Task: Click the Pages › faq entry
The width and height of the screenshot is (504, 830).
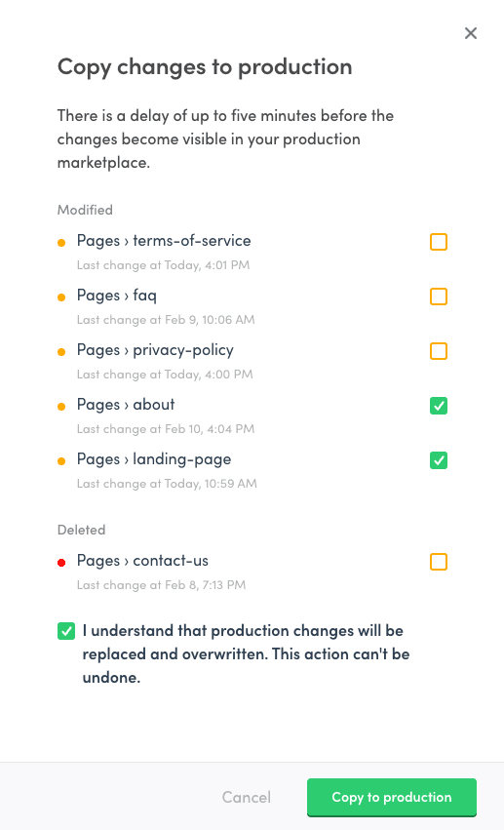Action: (x=117, y=296)
